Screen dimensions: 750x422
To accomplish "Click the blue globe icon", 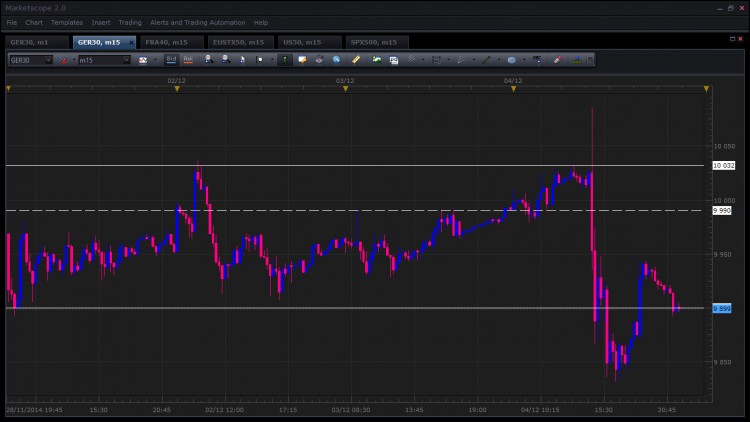I will (337, 60).
